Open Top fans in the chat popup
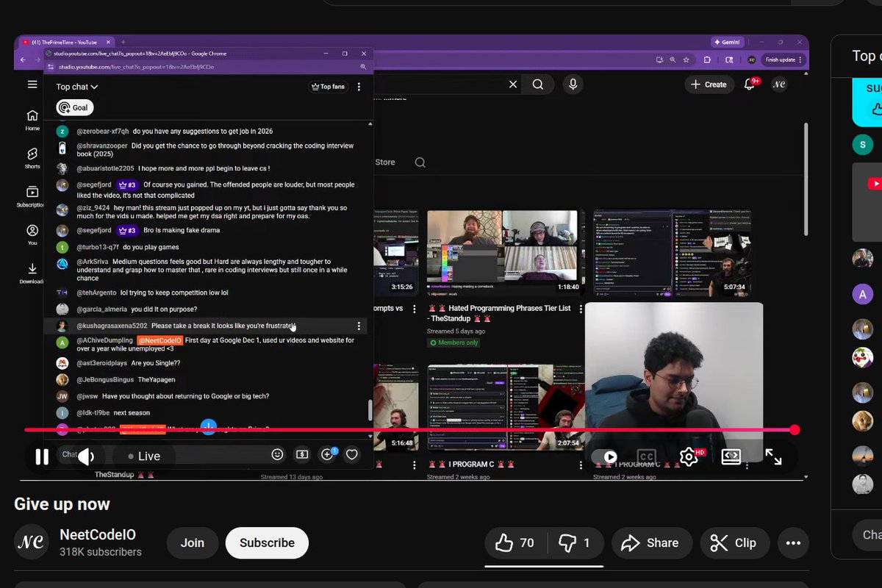 click(x=328, y=87)
